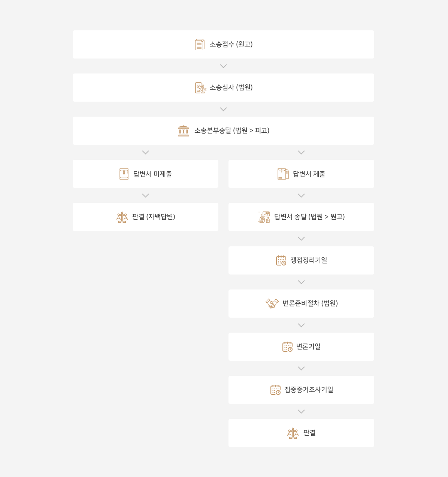Click the review document icon beside 소송심사 (법원)
This screenshot has width=448, height=477.
(x=201, y=88)
